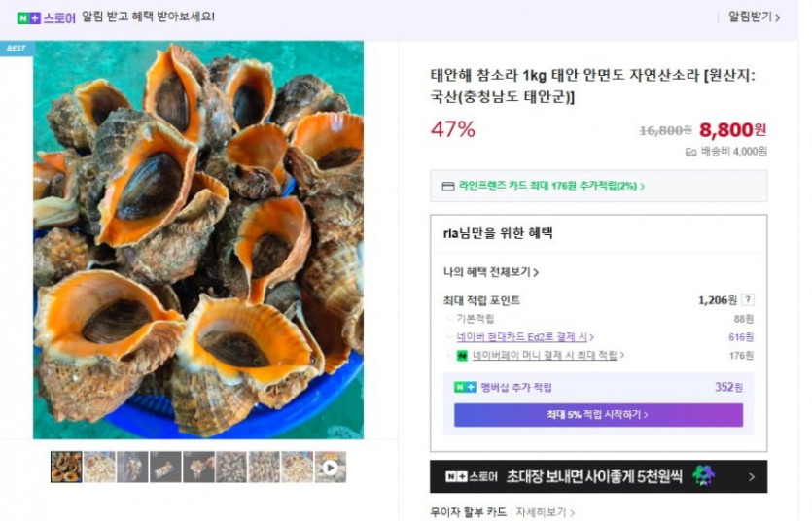Click the question mark help icon beside 1,206원
812x521 pixels.
tap(748, 300)
